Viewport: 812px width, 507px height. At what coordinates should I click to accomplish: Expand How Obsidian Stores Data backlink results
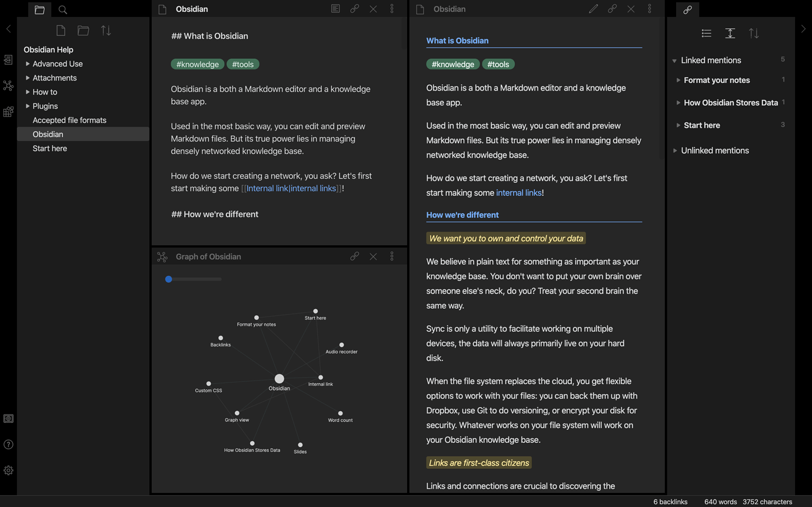678,102
